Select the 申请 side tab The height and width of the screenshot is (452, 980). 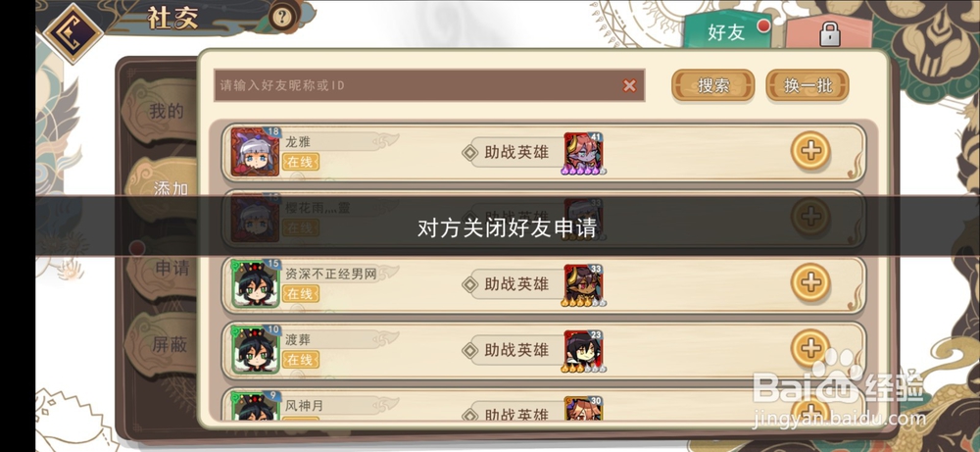(171, 269)
